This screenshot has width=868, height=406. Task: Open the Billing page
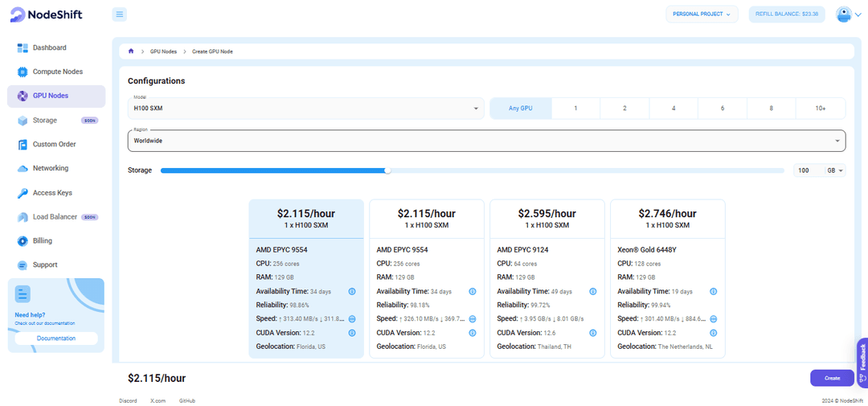pyautogui.click(x=56, y=241)
